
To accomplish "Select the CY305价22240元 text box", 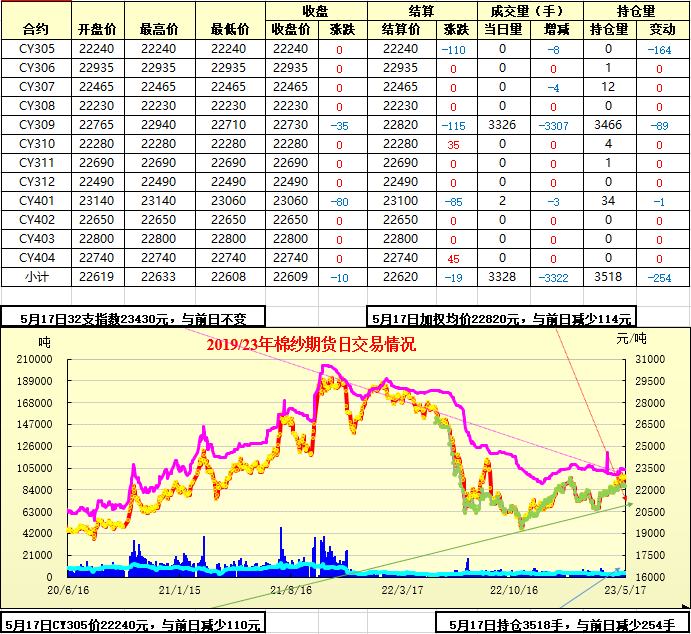I will [132, 624].
